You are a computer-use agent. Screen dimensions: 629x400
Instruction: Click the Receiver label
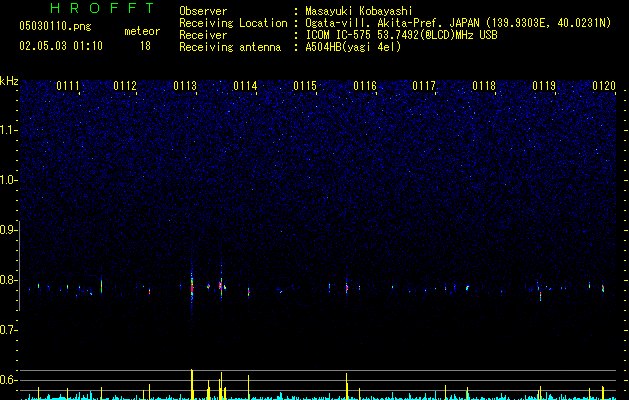(203, 35)
